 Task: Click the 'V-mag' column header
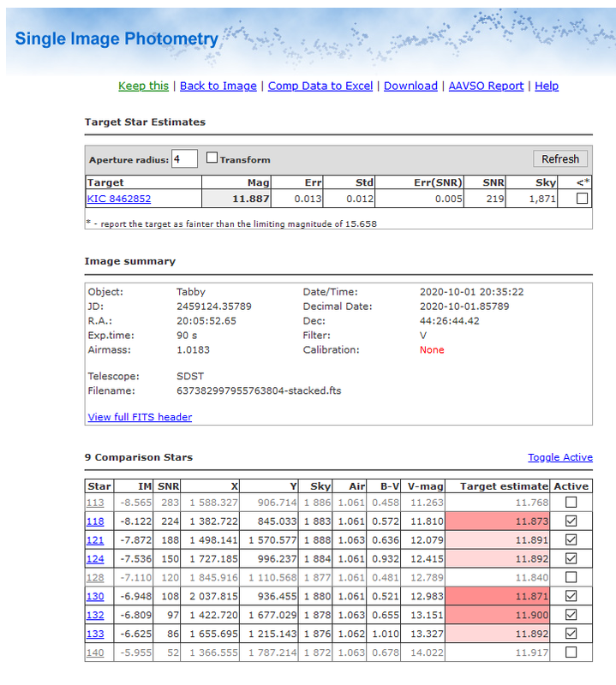[426, 486]
